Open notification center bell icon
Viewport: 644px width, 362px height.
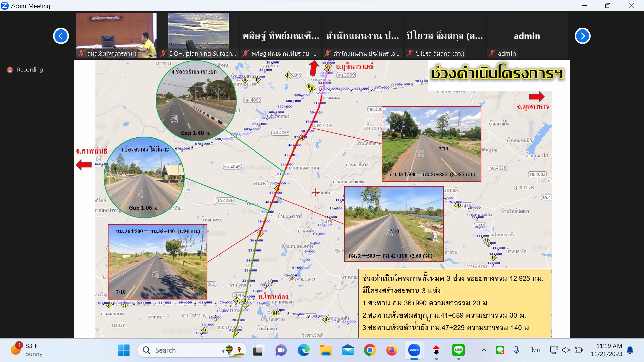630,350
